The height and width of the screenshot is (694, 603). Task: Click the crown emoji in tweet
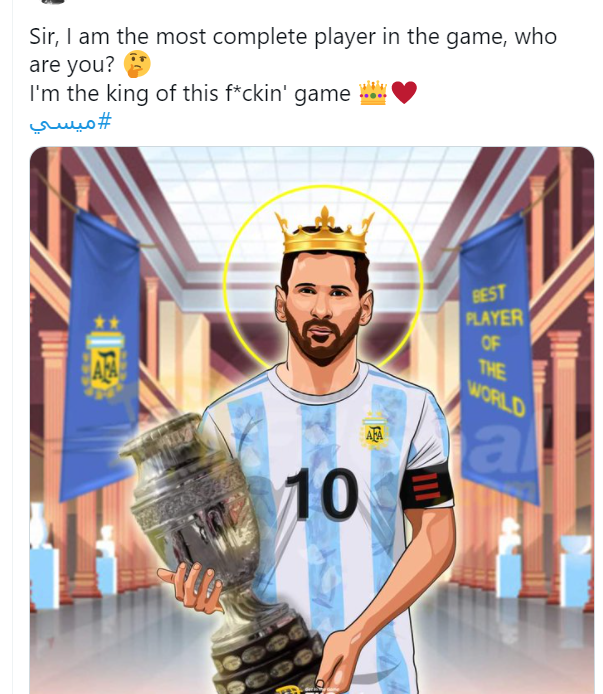pyautogui.click(x=373, y=93)
